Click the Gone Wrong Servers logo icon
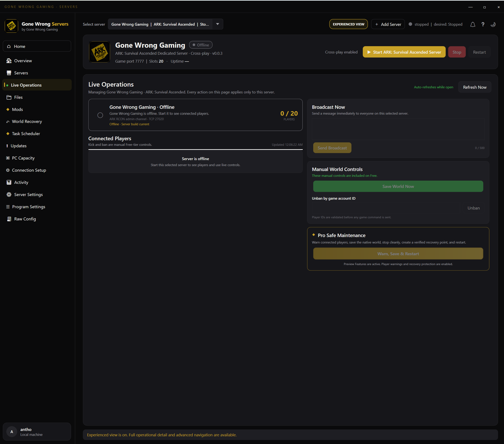The width and height of the screenshot is (504, 444). (11, 26)
